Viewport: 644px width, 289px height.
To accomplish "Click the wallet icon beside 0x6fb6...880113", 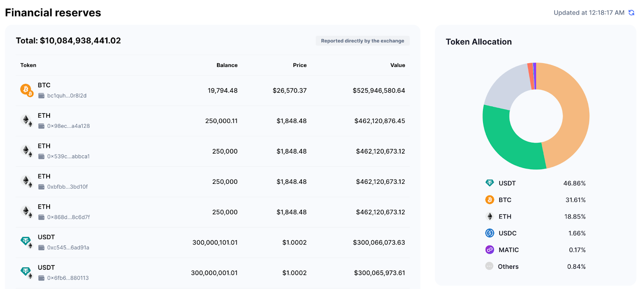I will [x=41, y=278].
